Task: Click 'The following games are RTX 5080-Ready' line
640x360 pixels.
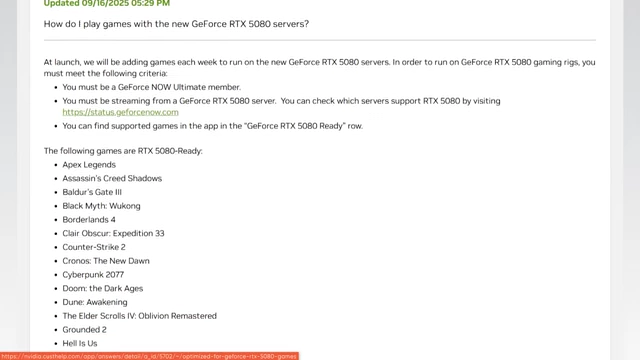Action: [x=123, y=151]
